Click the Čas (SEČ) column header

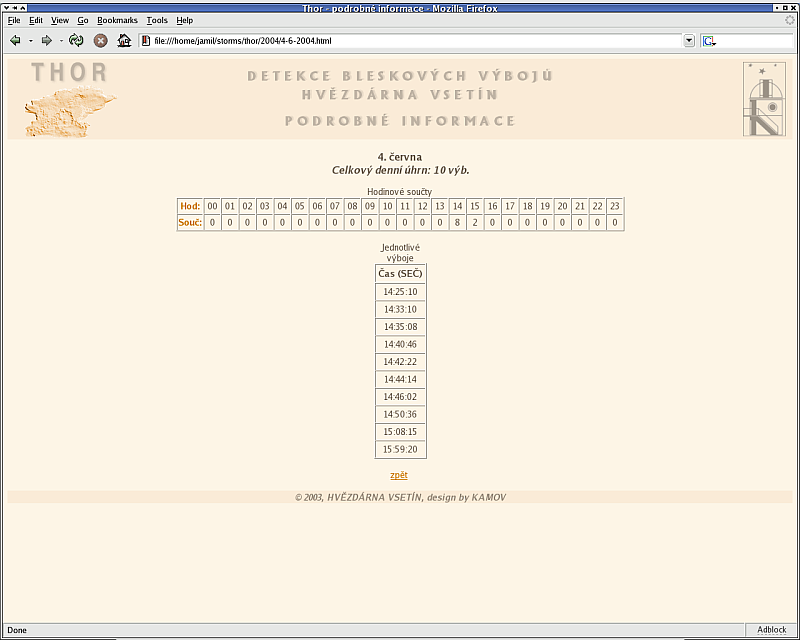[401, 274]
